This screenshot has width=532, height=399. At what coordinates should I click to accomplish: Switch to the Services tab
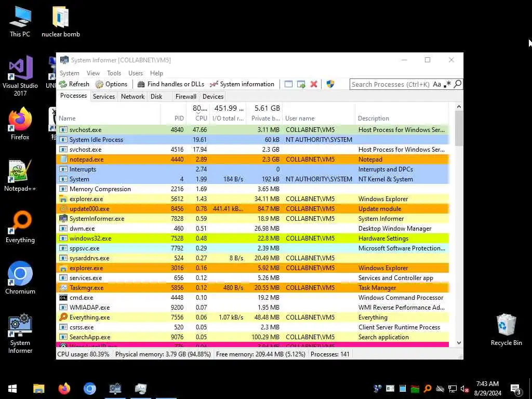coord(104,96)
